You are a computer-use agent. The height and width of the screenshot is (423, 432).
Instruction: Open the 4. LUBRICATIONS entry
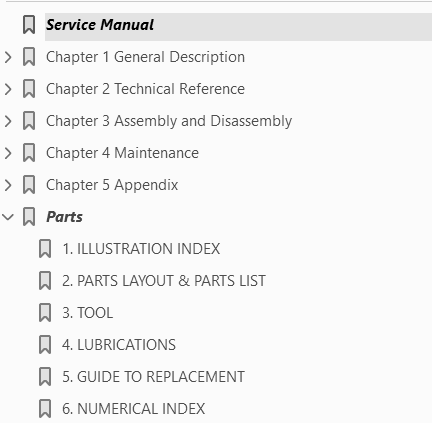(x=119, y=345)
